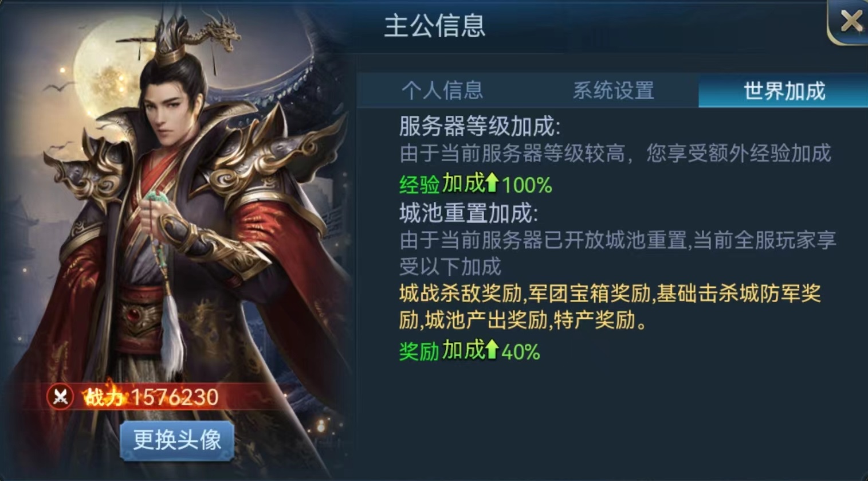Select the 世界加成 tab
Image resolution: width=868 pixels, height=481 pixels.
click(784, 91)
